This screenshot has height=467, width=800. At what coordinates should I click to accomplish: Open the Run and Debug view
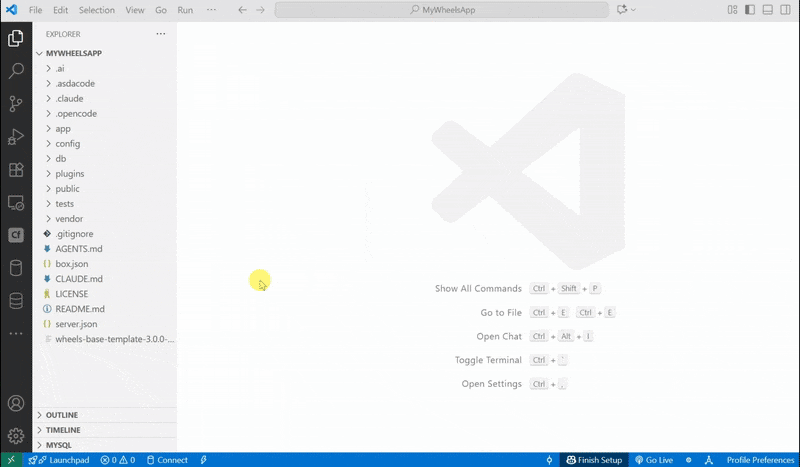[16, 137]
